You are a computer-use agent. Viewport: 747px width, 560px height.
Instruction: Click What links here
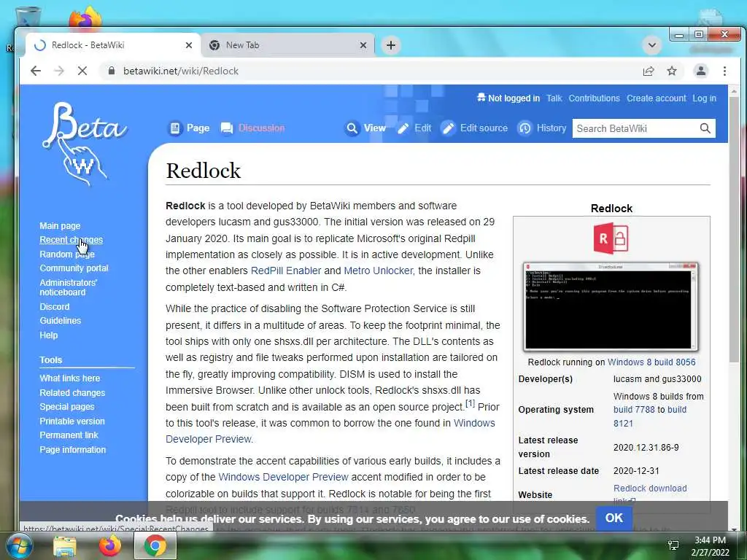69,378
